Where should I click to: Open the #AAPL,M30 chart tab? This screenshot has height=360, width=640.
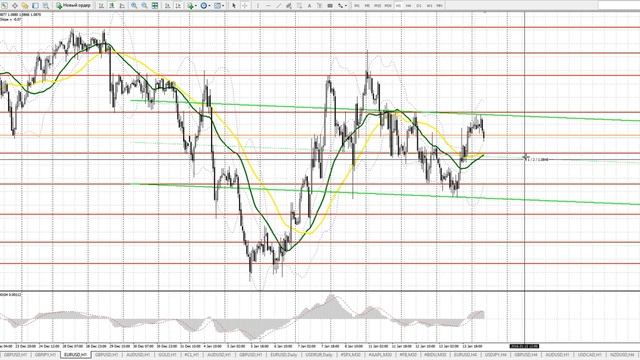tap(380, 355)
